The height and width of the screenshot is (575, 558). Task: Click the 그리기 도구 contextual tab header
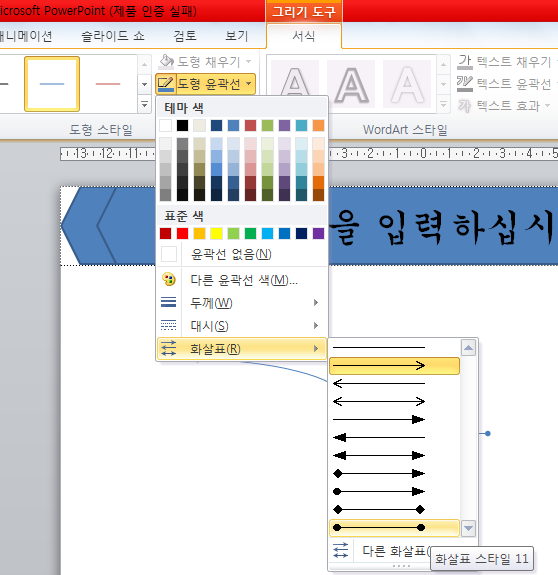pyautogui.click(x=304, y=12)
